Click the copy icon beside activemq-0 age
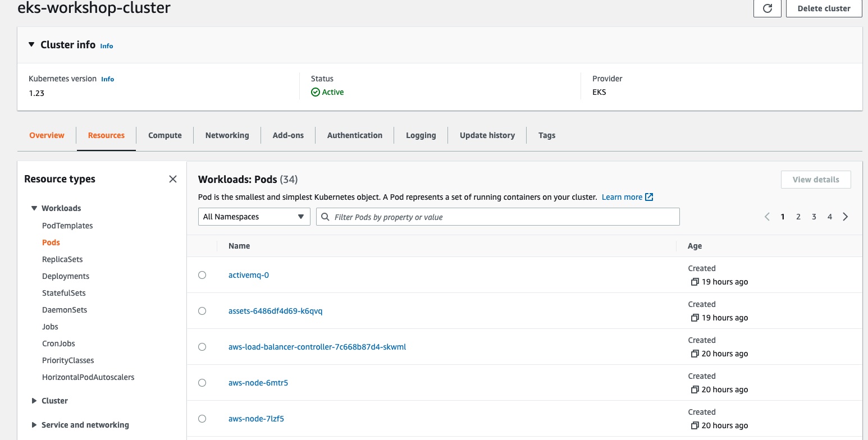 coord(695,282)
